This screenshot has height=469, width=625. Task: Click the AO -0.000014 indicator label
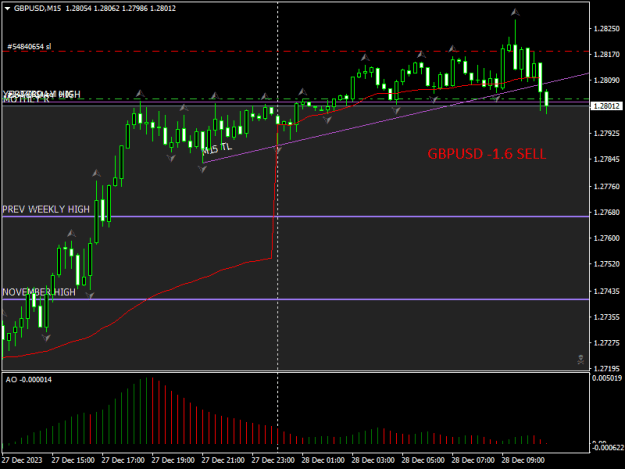[x=29, y=380]
